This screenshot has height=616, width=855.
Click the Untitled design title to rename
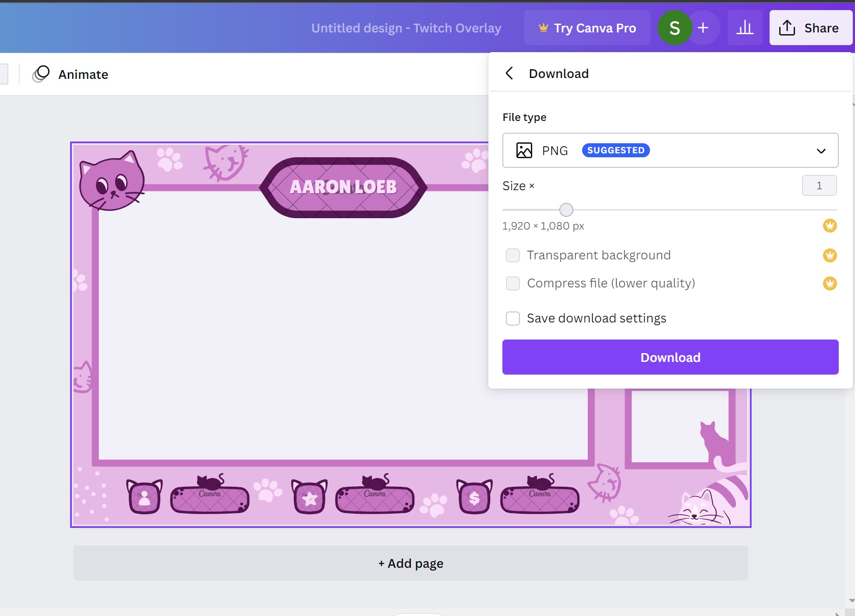point(406,28)
